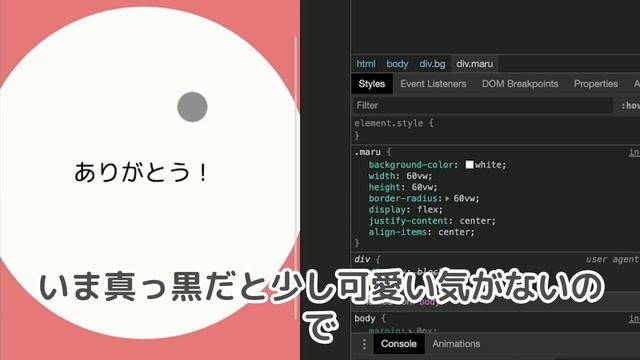This screenshot has height=360, width=640.
Task: Switch to the Console drawer tab
Action: pyautogui.click(x=399, y=344)
